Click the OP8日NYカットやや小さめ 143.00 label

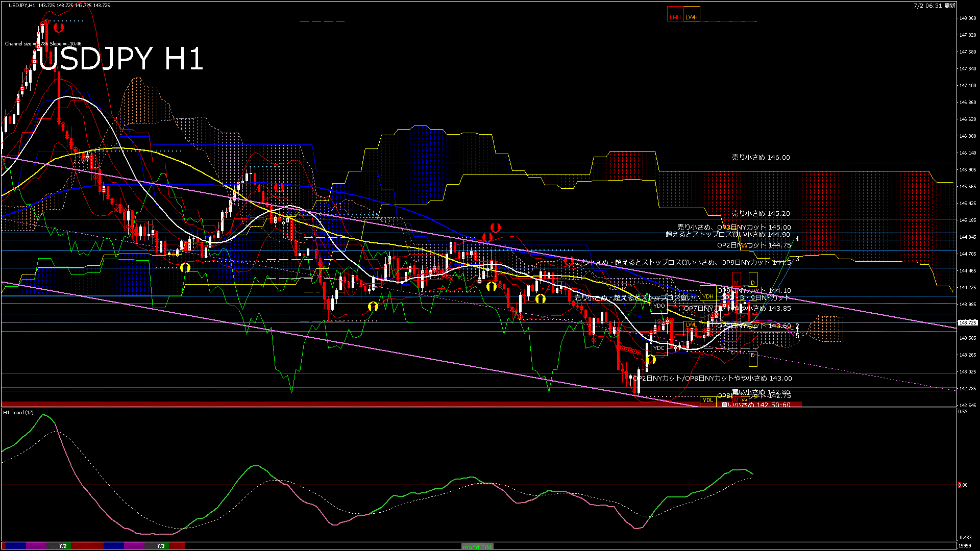[738, 379]
